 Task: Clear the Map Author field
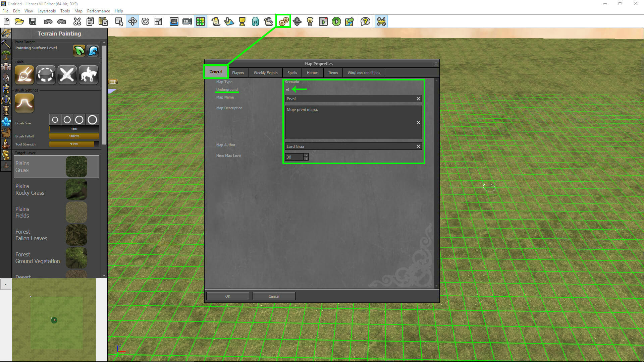tap(418, 146)
